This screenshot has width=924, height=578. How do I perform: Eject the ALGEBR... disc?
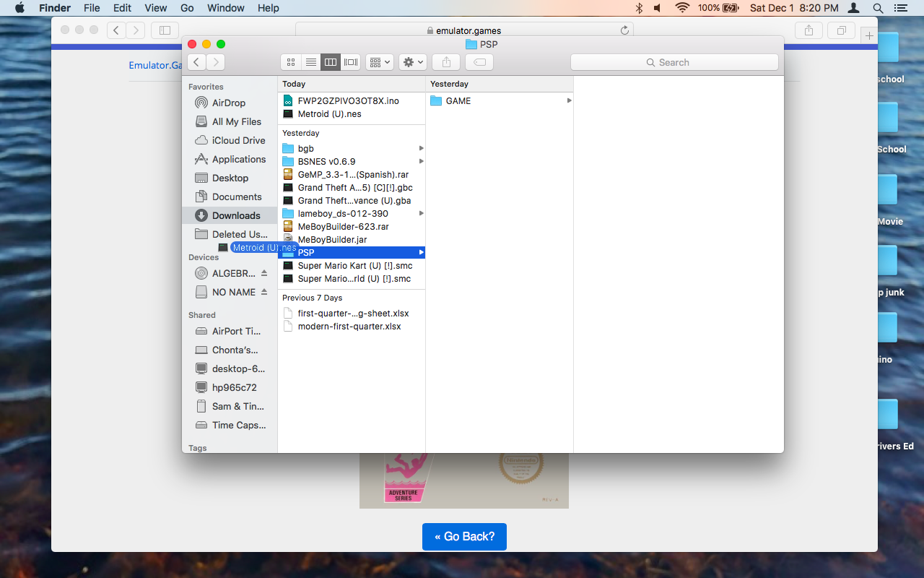(264, 273)
